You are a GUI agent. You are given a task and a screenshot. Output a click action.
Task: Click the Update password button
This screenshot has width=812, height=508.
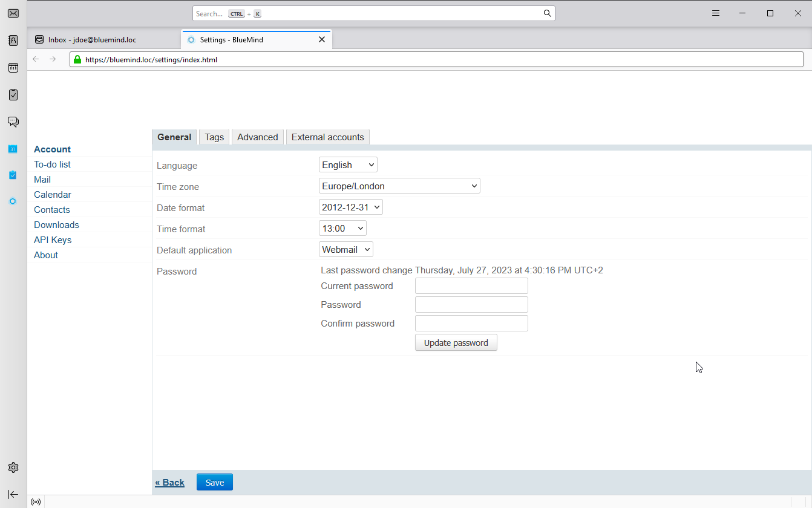coord(456,343)
